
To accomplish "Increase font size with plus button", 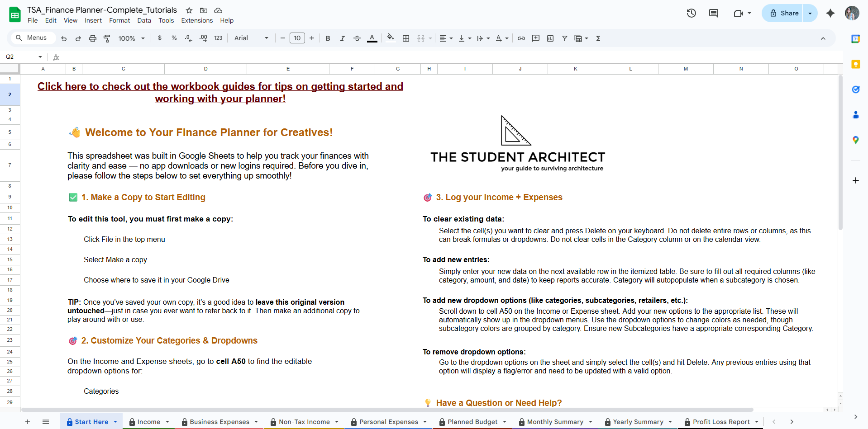I will 312,38.
